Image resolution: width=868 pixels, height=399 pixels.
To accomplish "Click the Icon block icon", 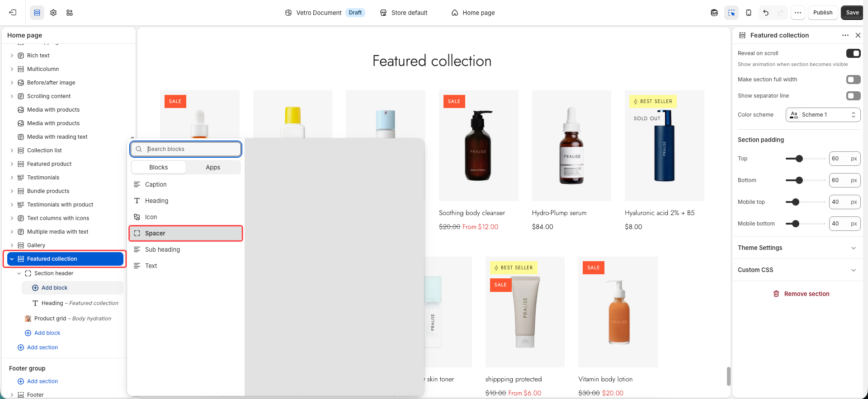I will (137, 217).
